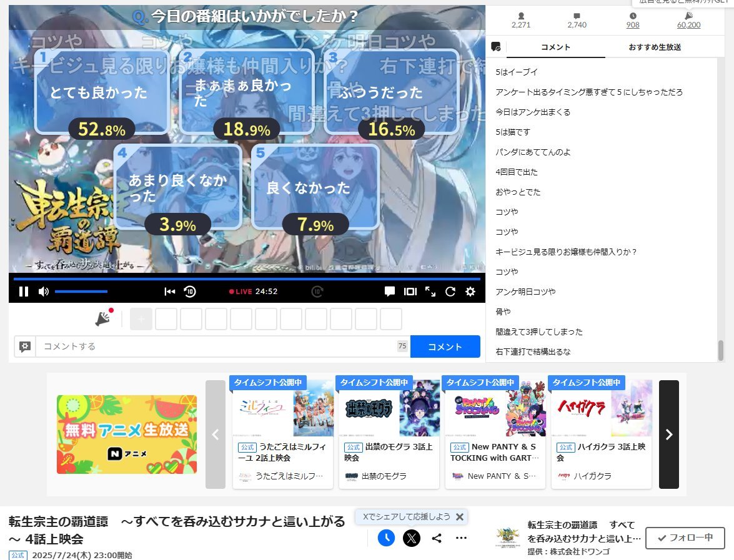The height and width of the screenshot is (560, 734).
Task: Select the comment 5はイーブイ
Action: tap(517, 72)
